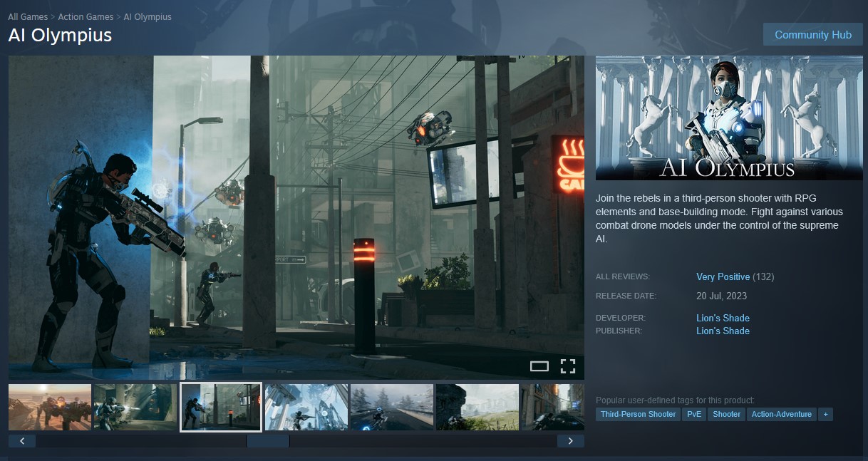Toggle theater mode on the media viewer
The image size is (868, 461).
[539, 366]
